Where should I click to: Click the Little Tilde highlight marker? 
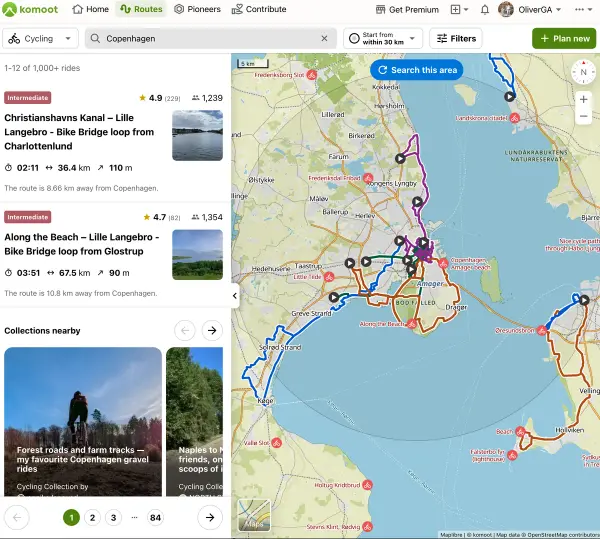(x=329, y=277)
